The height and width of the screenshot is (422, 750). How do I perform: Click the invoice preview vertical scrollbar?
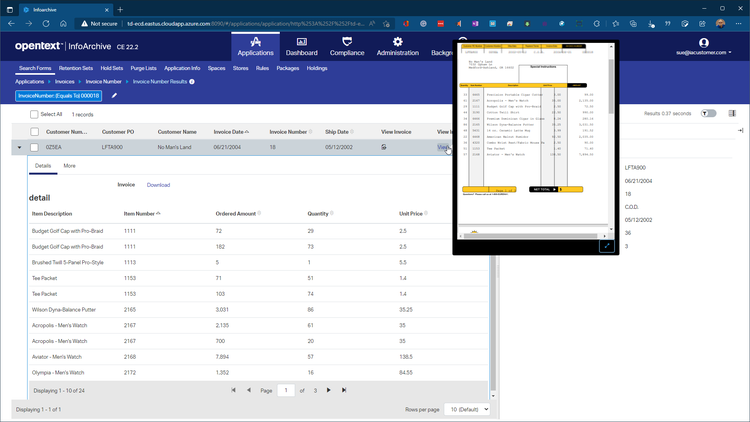coord(611,86)
